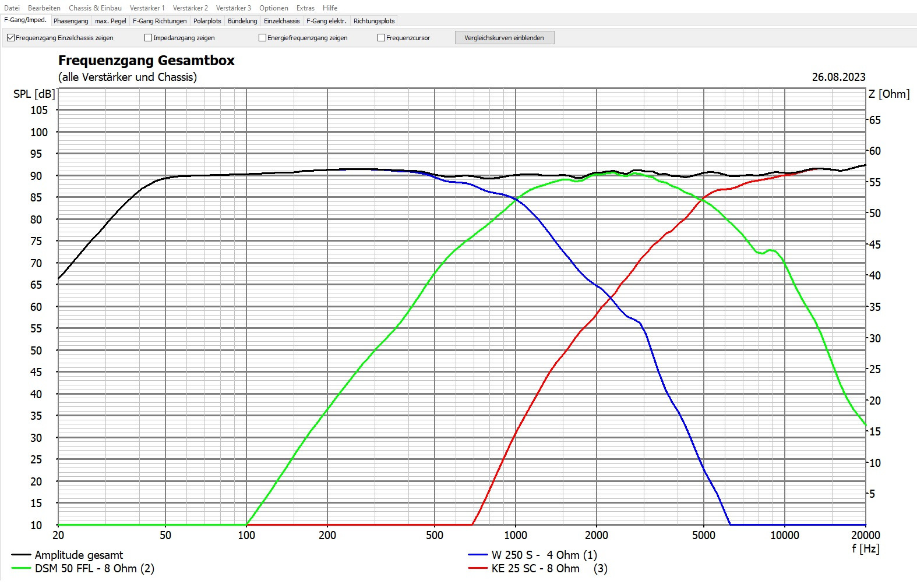917x588 pixels.
Task: Open the Verstärker 3 menu
Action: point(234,8)
